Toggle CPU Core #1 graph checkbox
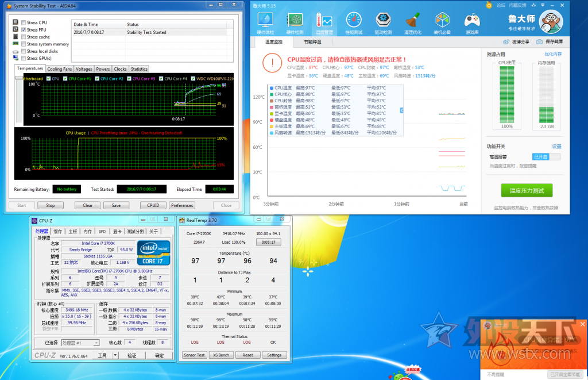 coord(65,79)
